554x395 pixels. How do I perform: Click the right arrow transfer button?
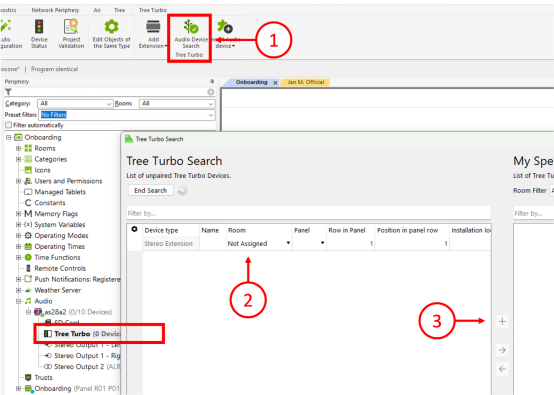tap(502, 350)
